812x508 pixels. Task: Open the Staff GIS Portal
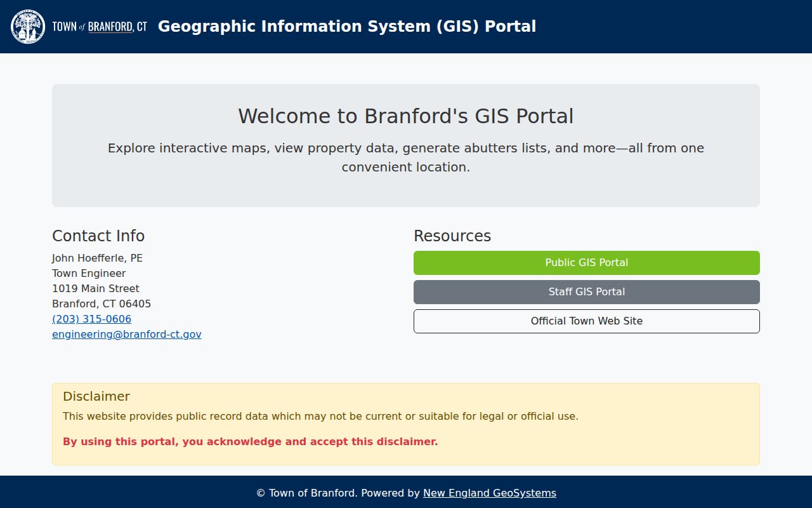coord(586,292)
